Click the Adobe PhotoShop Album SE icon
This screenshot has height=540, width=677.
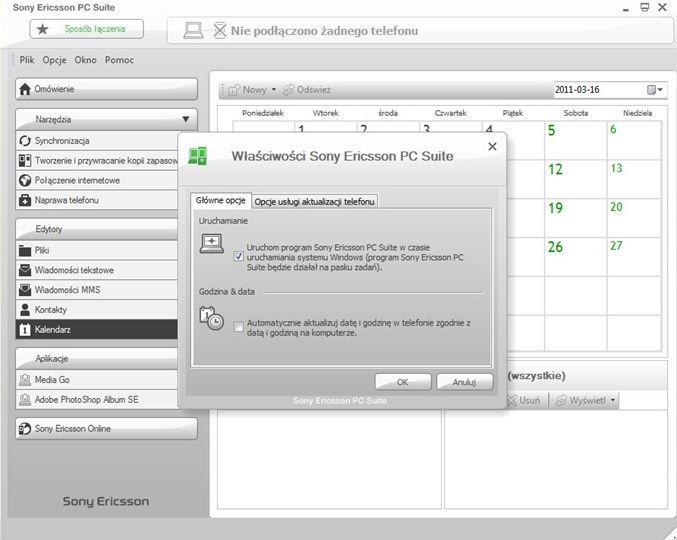(x=25, y=400)
